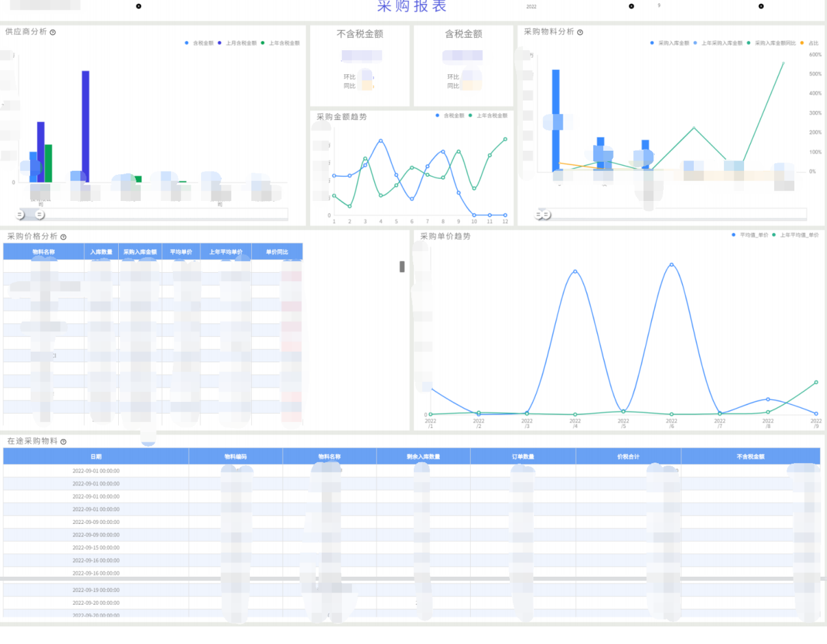Sort by 平均单价 column header
This screenshot has height=644, width=827.
tap(181, 252)
